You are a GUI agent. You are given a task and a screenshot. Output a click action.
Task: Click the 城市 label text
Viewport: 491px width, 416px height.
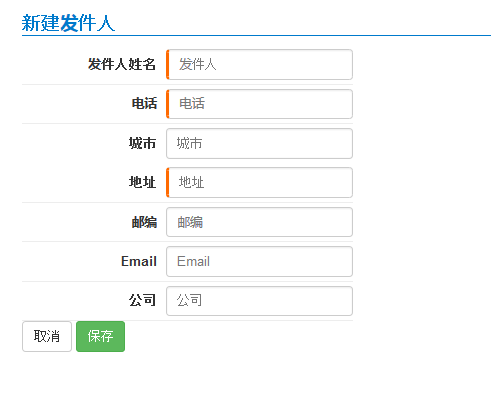click(143, 143)
